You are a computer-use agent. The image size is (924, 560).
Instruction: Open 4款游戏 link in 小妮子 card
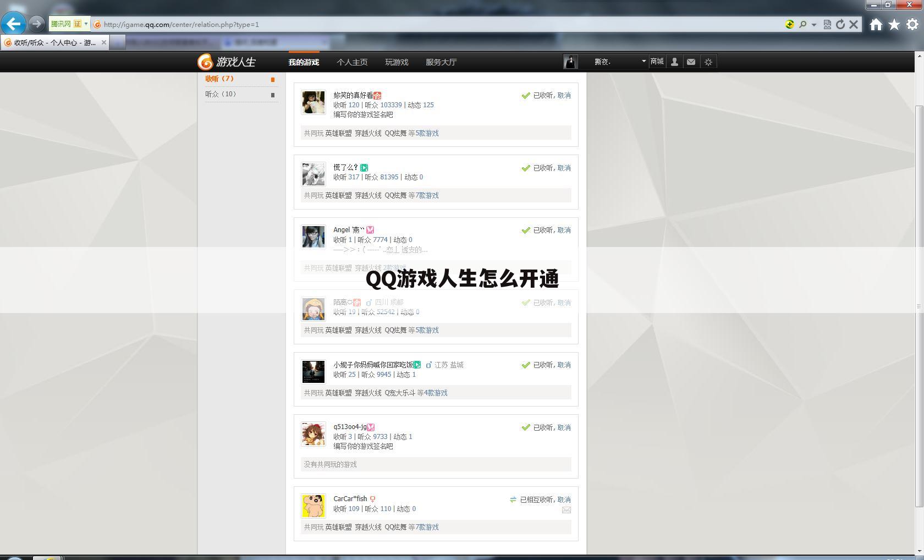(x=436, y=393)
